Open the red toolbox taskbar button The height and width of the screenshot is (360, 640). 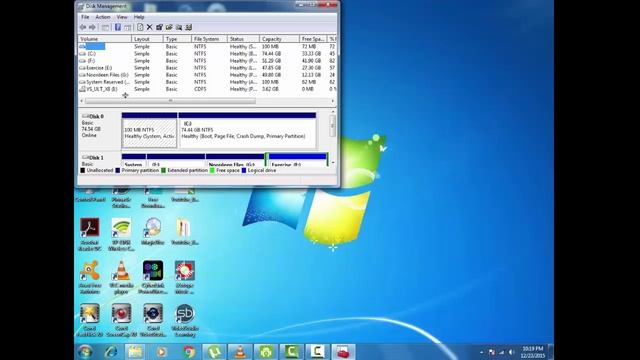pos(343,351)
